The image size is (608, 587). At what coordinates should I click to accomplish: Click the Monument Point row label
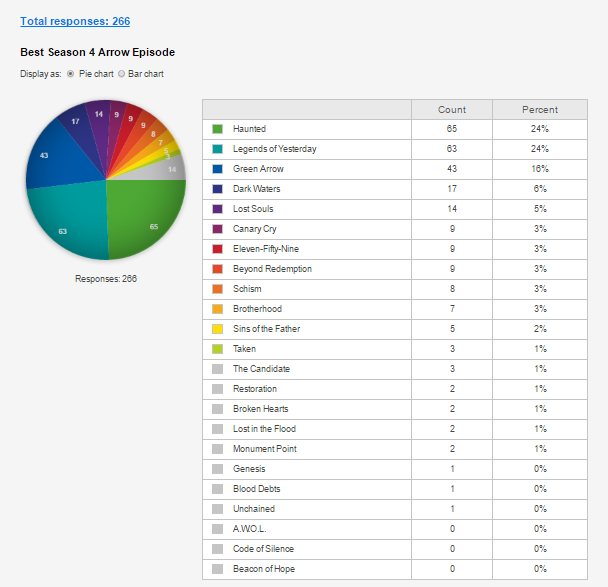point(265,449)
